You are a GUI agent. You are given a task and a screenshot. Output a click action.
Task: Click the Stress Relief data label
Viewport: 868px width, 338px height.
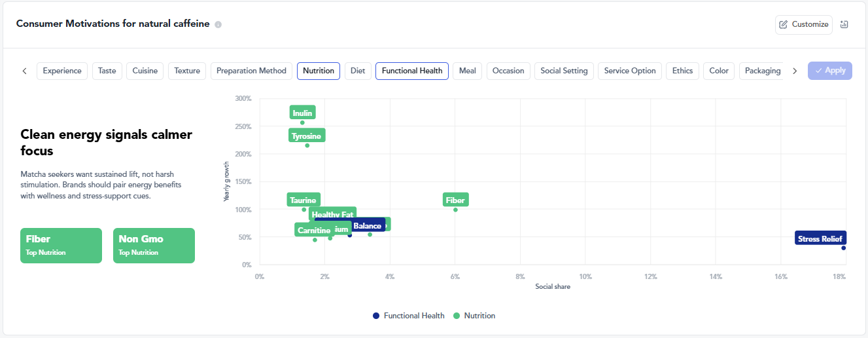[x=820, y=238]
